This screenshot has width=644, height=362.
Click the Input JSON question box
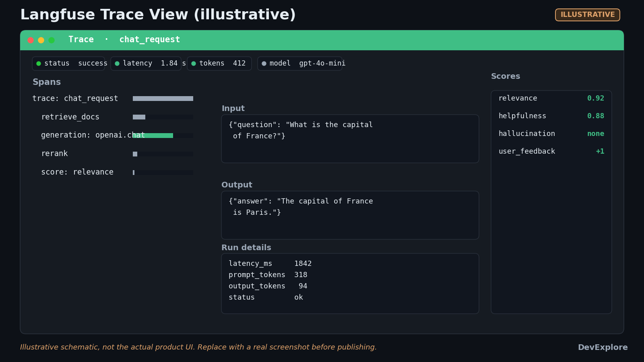click(350, 139)
